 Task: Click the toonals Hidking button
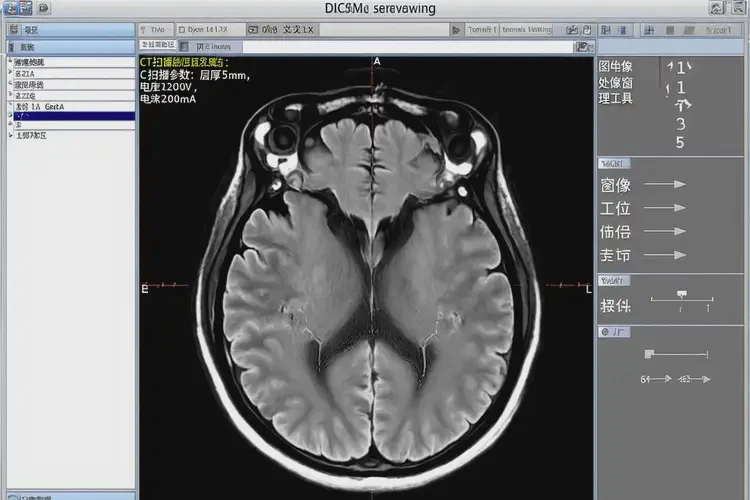point(527,30)
